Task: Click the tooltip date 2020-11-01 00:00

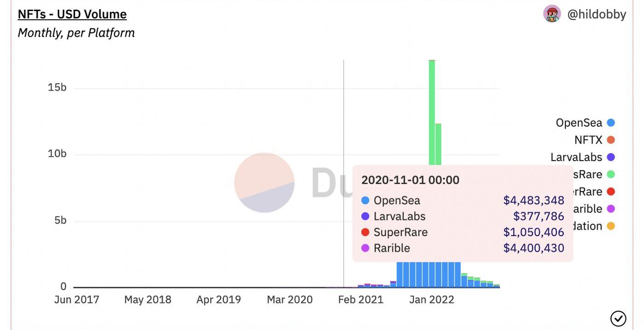Action: pyautogui.click(x=410, y=180)
